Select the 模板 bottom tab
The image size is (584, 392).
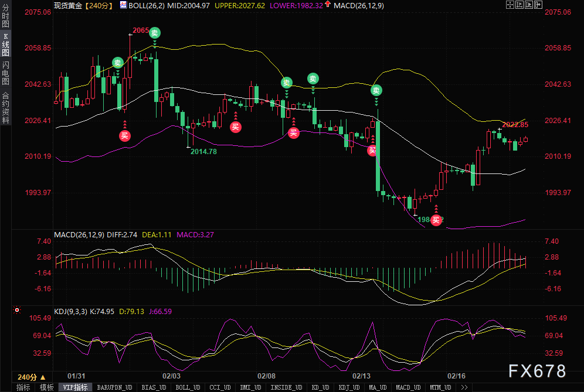point(46,387)
